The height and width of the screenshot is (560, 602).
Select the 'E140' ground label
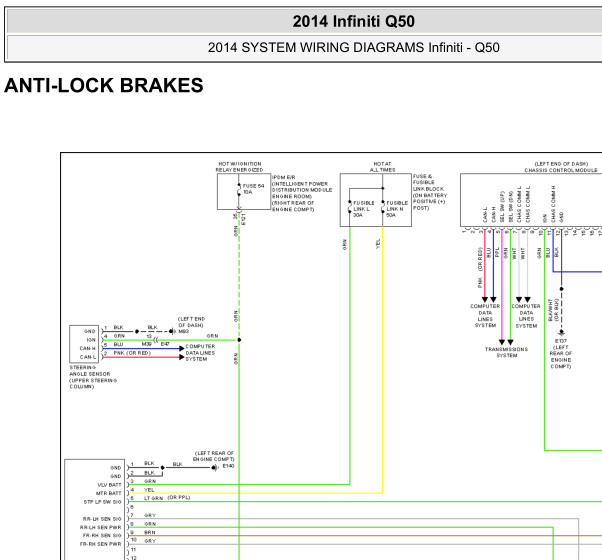[228, 466]
